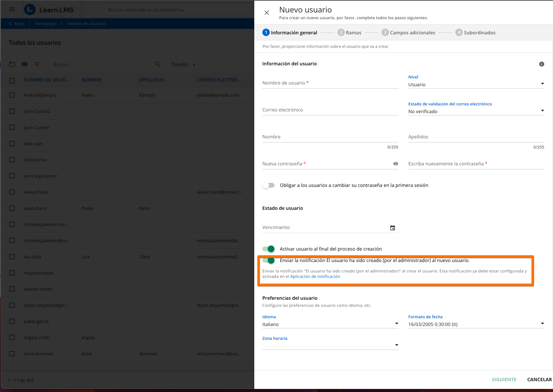This screenshot has height=392, width=553.
Task: Click the step 3 circle icon
Action: 385,32
